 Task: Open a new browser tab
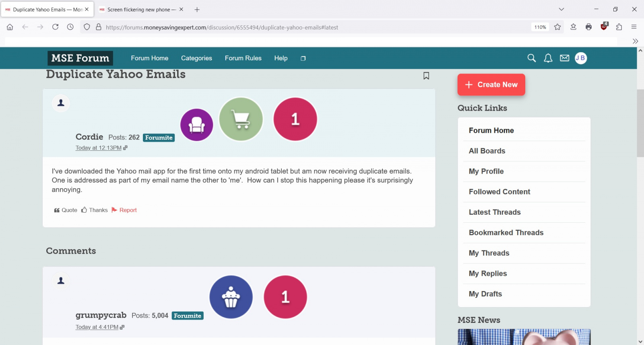click(197, 10)
